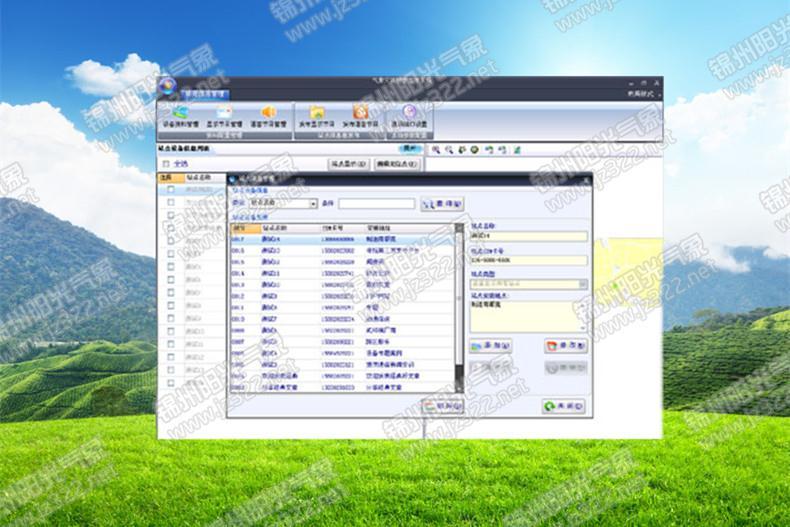Click the close button at dialog bottom right
This screenshot has width=790, height=527.
pos(564,406)
